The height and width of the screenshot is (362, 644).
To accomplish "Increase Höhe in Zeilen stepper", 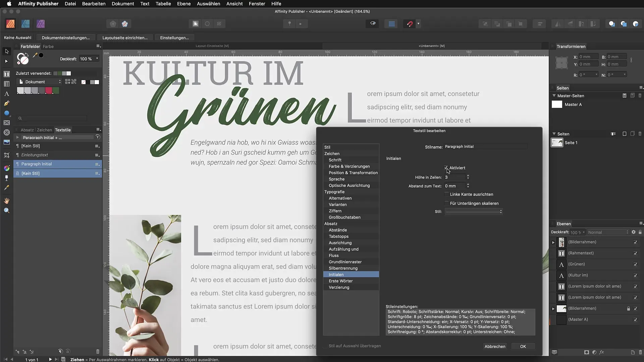I will [468, 175].
